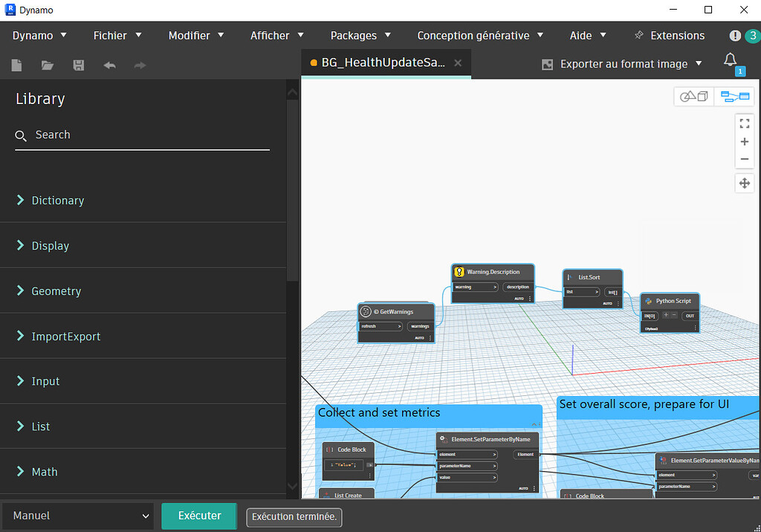Viewport: 761px width, 532px height.
Task: Click the library Search field
Action: (141, 134)
